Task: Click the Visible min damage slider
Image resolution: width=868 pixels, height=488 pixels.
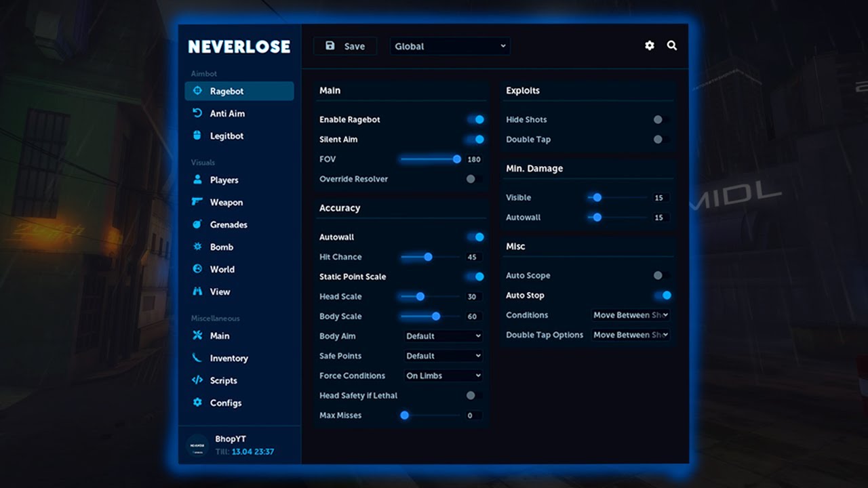Action: pyautogui.click(x=617, y=198)
